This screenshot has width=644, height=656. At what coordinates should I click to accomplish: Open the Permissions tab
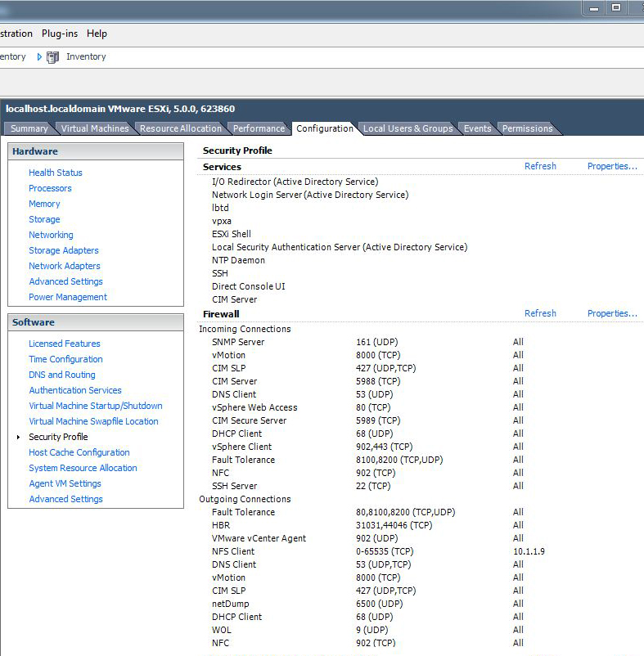(527, 128)
